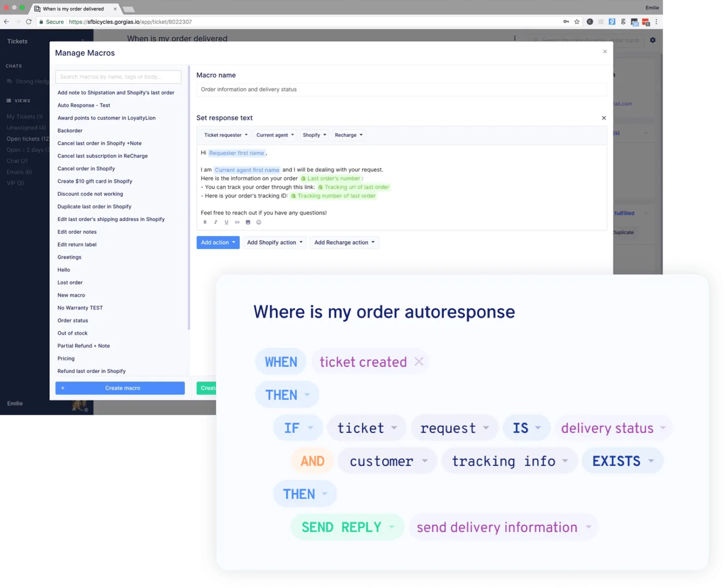Open the 'tracking info' field dropdown
Image resolution: width=727 pixels, height=588 pixels.
coord(509,461)
